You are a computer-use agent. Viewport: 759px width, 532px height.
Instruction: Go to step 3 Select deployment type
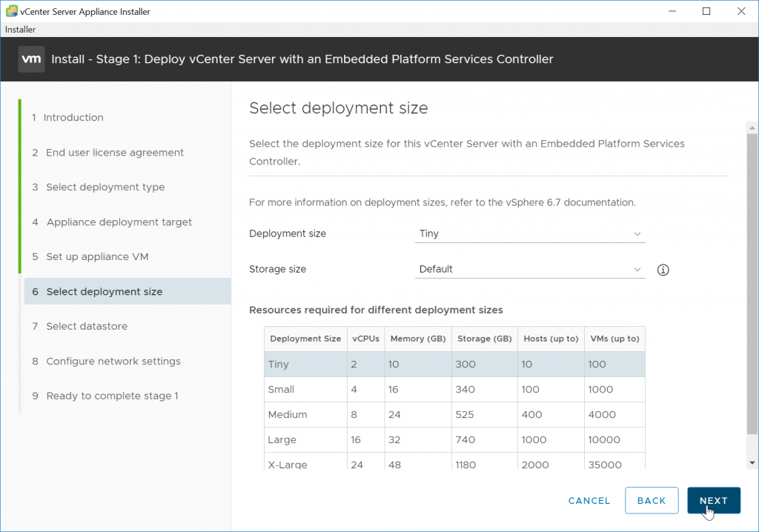(99, 187)
